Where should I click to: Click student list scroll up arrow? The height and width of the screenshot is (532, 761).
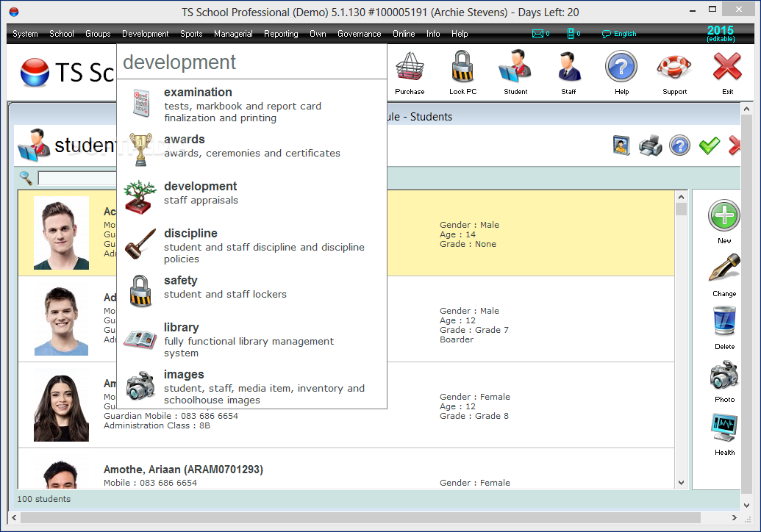pyautogui.click(x=681, y=197)
